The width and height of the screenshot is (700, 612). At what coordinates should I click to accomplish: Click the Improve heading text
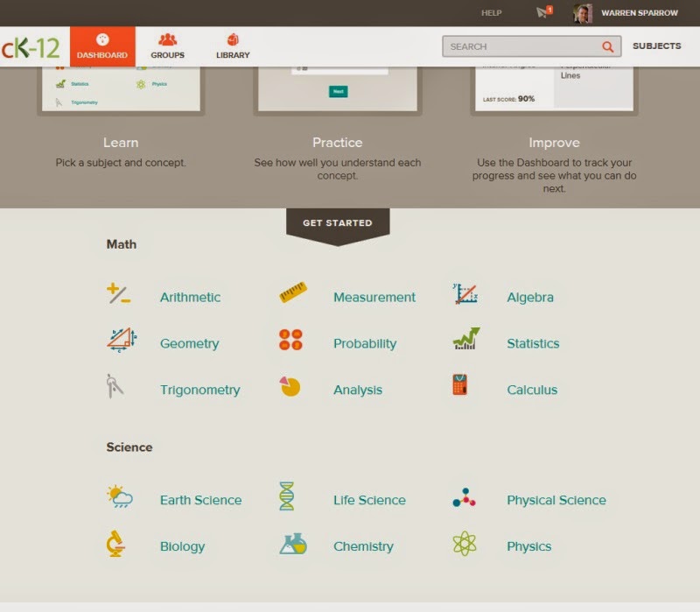(x=554, y=143)
